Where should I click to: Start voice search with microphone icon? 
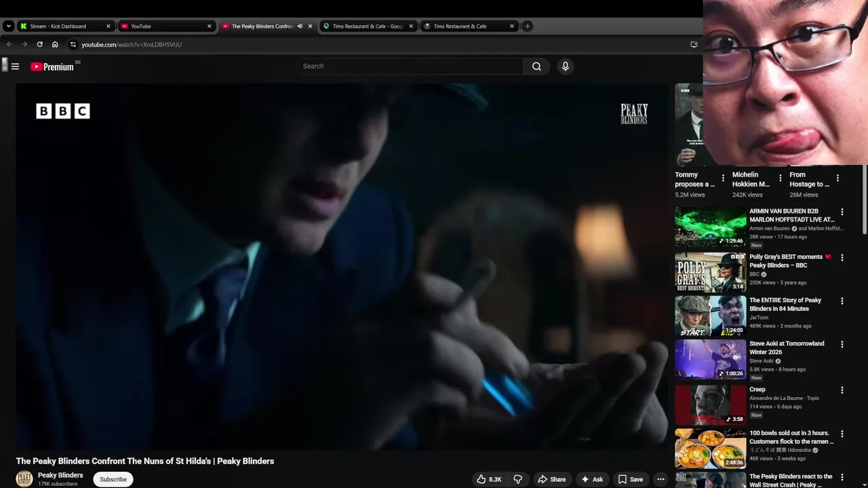566,66
